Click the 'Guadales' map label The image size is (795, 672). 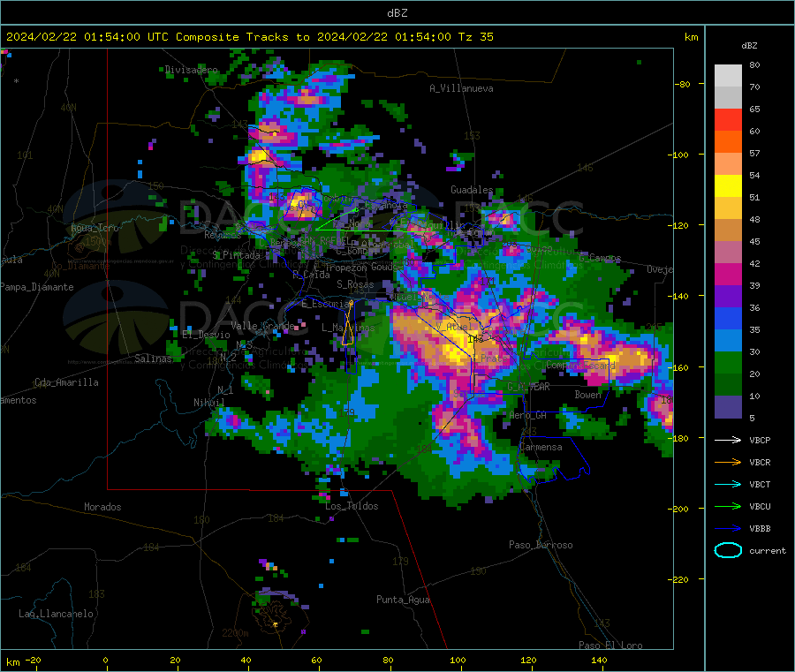[x=472, y=190]
